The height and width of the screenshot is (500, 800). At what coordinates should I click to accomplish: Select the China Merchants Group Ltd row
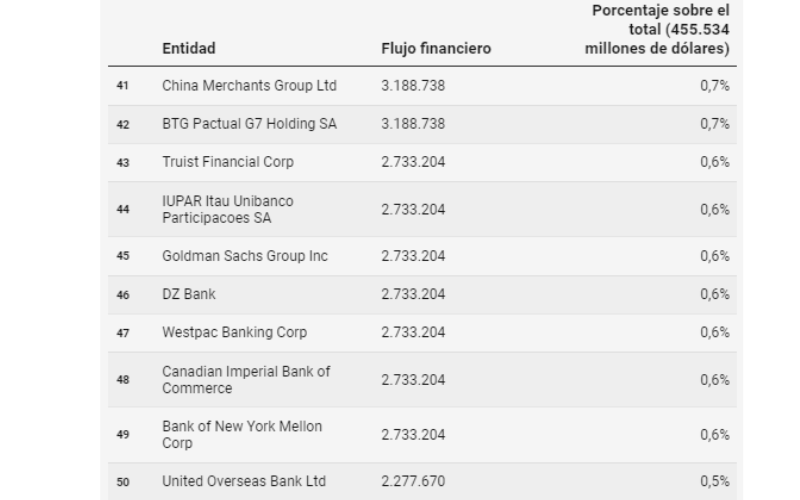[422, 86]
